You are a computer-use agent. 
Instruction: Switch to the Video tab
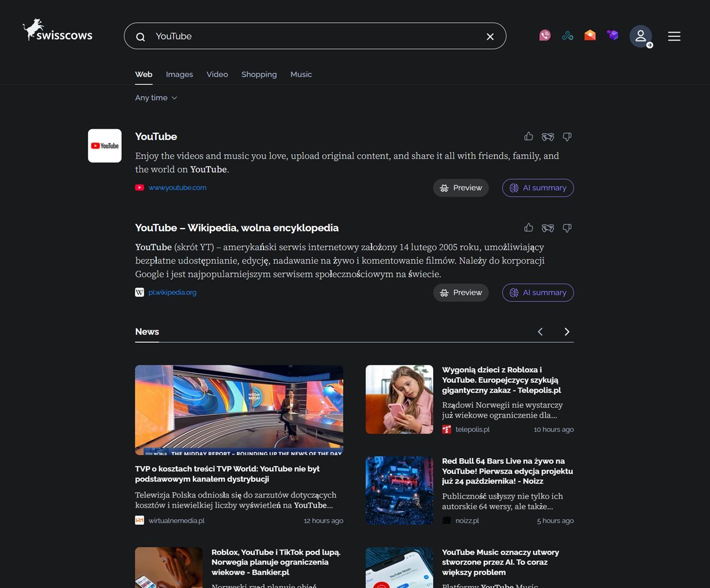(x=217, y=74)
